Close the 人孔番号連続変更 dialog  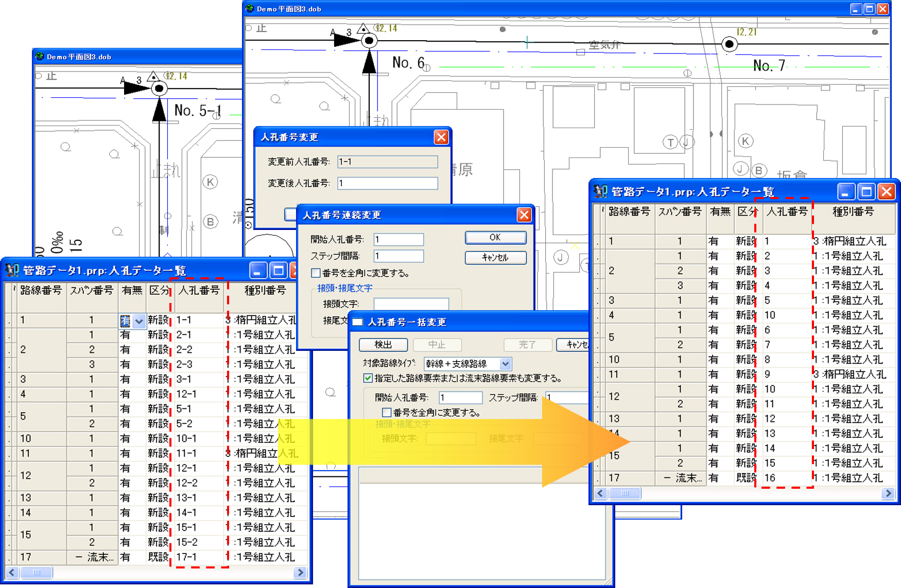point(524,215)
